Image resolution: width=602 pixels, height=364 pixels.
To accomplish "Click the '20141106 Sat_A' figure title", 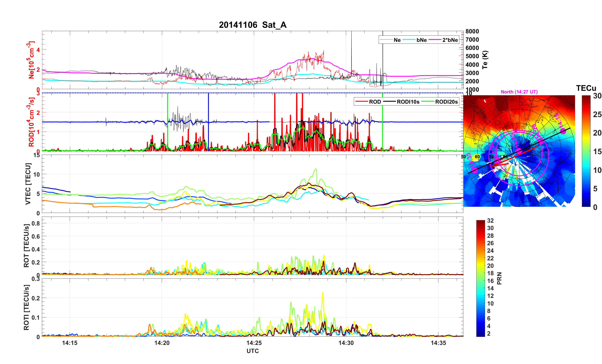I will (x=252, y=25).
